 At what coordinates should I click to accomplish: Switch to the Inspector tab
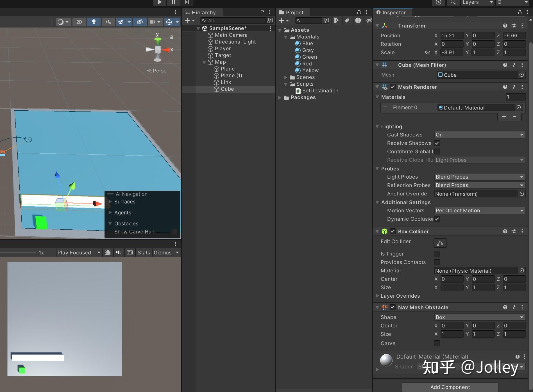[392, 12]
